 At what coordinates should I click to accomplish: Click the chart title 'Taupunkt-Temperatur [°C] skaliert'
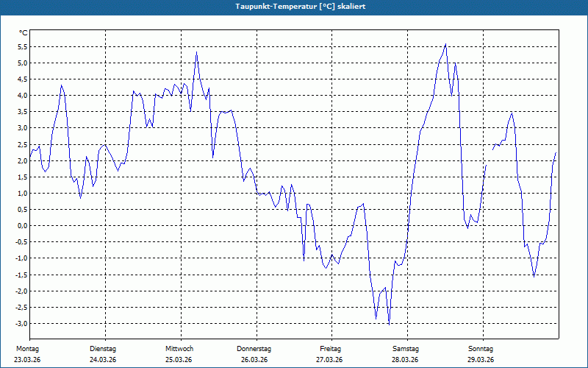[x=301, y=7]
